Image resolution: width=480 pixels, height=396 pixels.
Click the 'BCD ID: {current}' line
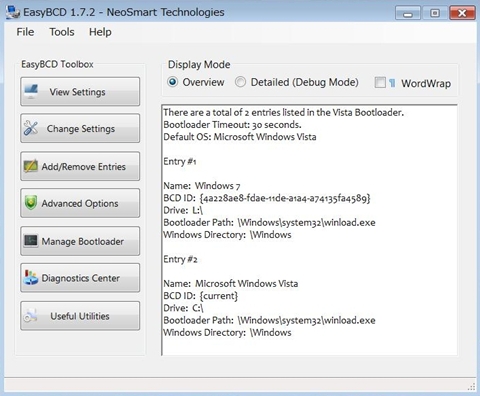[201, 296]
